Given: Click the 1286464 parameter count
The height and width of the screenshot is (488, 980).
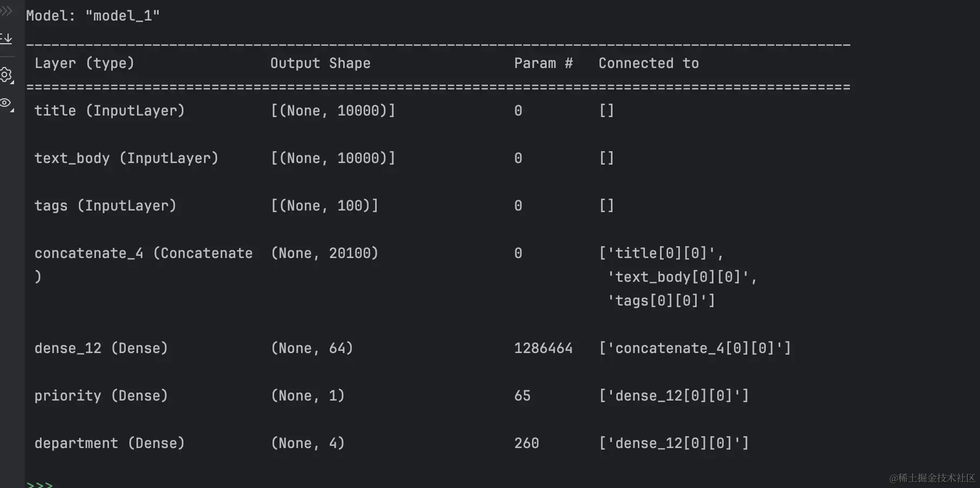Looking at the screenshot, I should [x=543, y=348].
